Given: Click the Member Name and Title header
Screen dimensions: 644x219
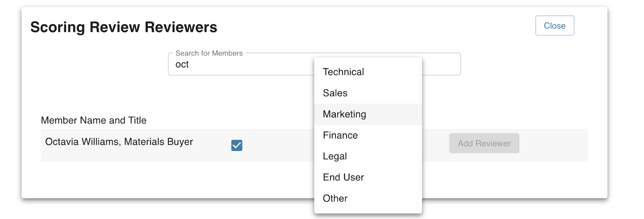Looking at the screenshot, I should click(x=94, y=120).
